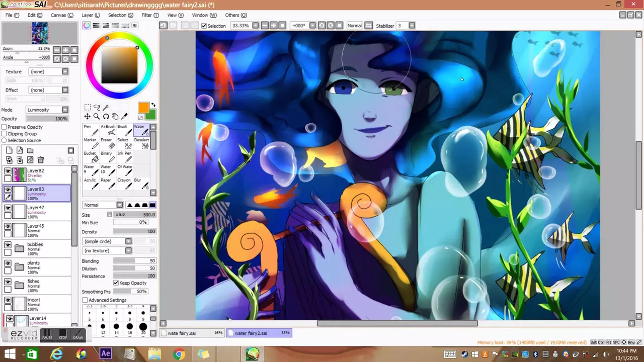Open the Layer menu
Viewport: 644px width, 362px height.
click(91, 15)
